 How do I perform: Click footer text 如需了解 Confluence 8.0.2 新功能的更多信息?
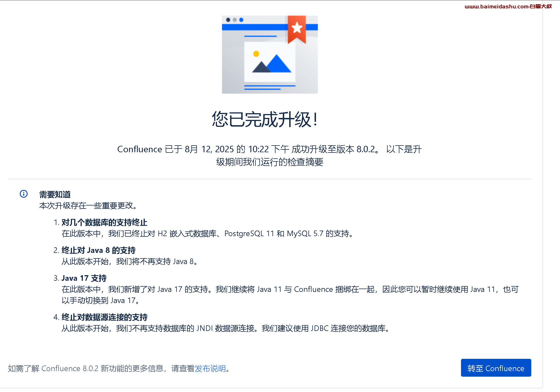point(86,369)
